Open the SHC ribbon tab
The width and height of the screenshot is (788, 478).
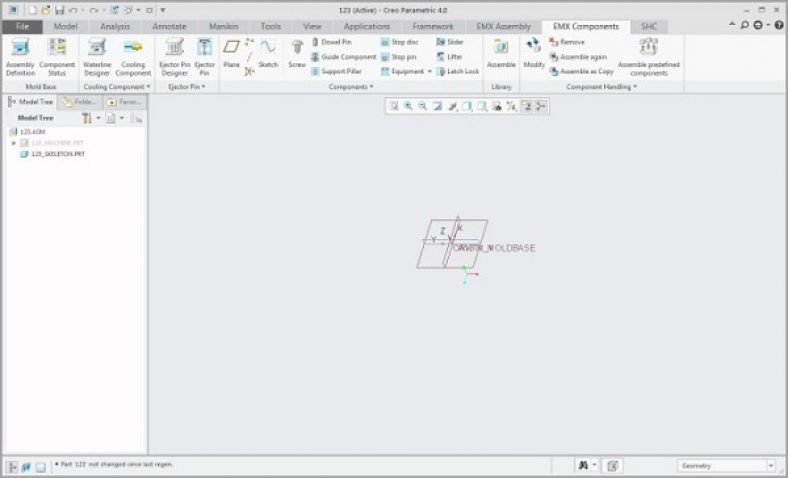tap(649, 27)
